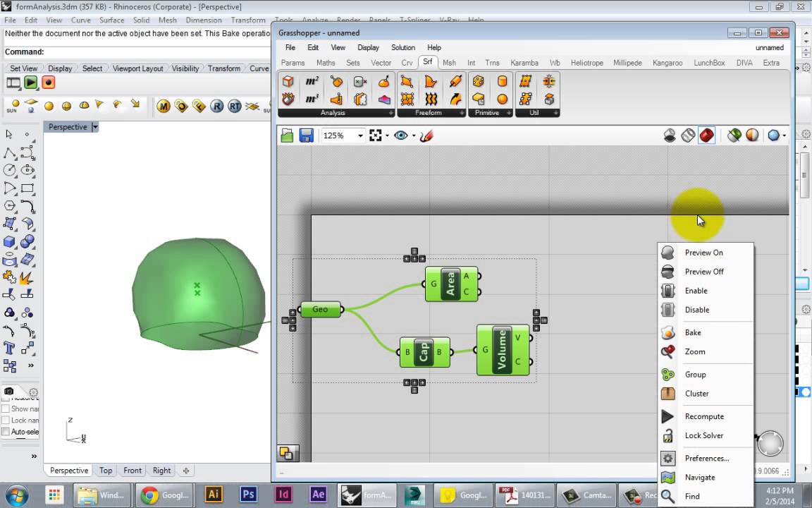Click the yellow M tag icon in Rhino
Viewport: 812px width, 508px height.
(164, 107)
